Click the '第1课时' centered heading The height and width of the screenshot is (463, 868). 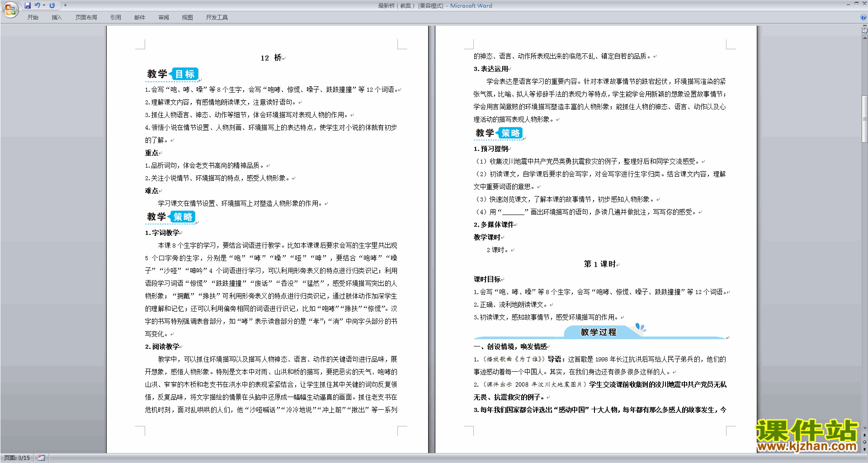600,264
